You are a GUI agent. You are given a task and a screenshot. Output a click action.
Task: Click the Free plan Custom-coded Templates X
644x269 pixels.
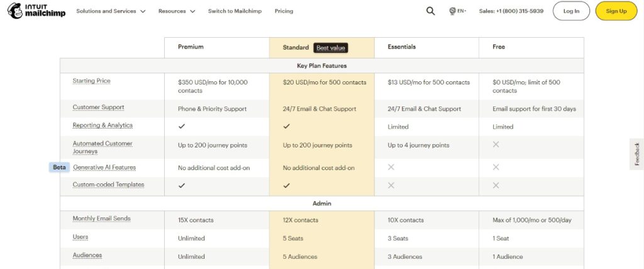pos(496,185)
